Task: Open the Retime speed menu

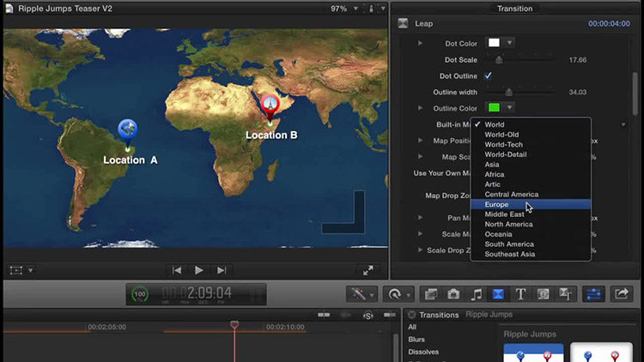Action: coord(398,294)
